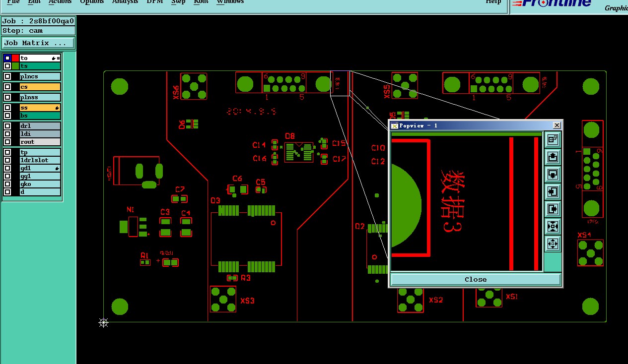Pan the Popview up with the up-arrow icon
This screenshot has width=628, height=364.
click(x=553, y=157)
